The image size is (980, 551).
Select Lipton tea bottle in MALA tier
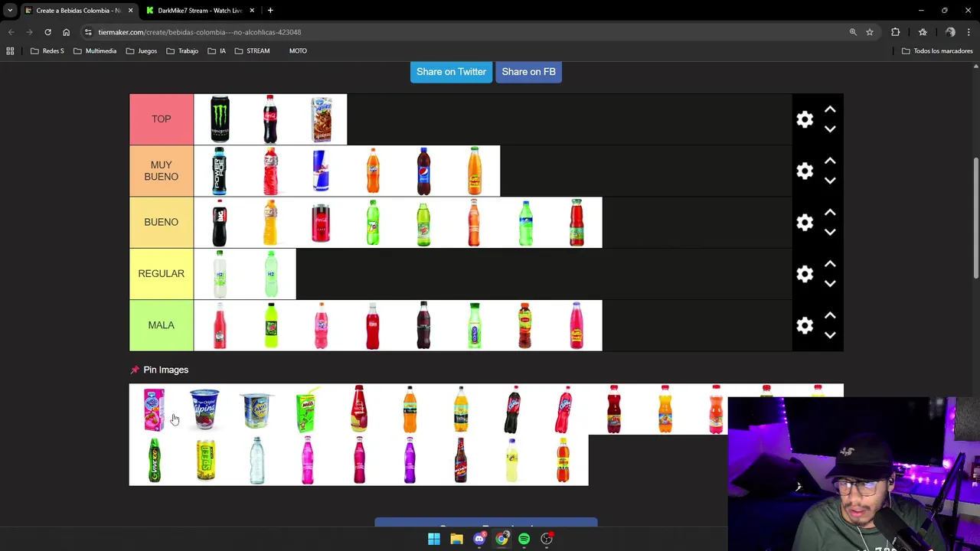[x=525, y=325]
